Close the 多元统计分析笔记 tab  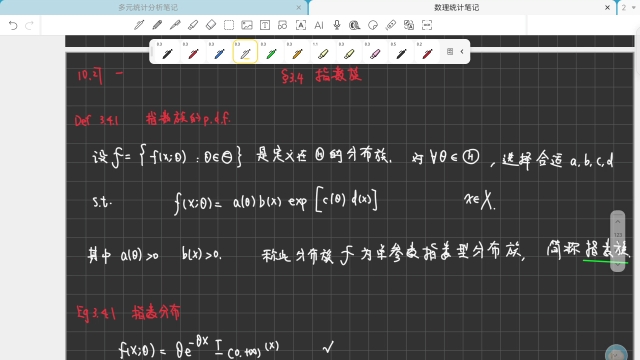(299, 7)
